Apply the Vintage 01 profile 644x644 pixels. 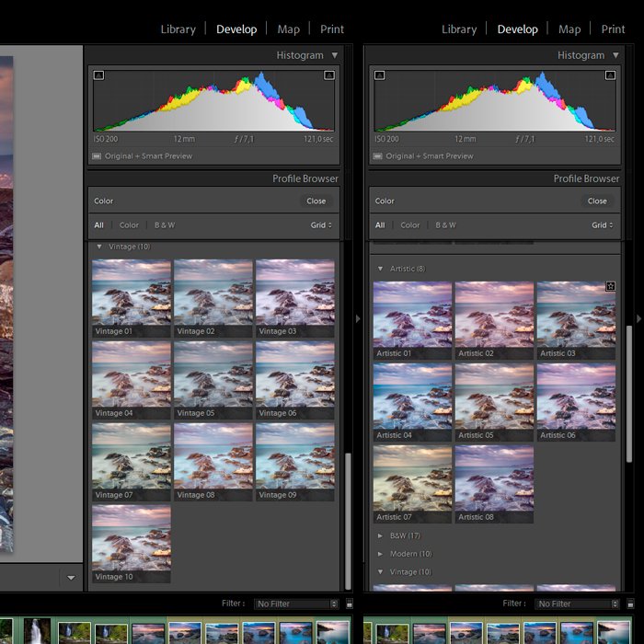point(132,298)
